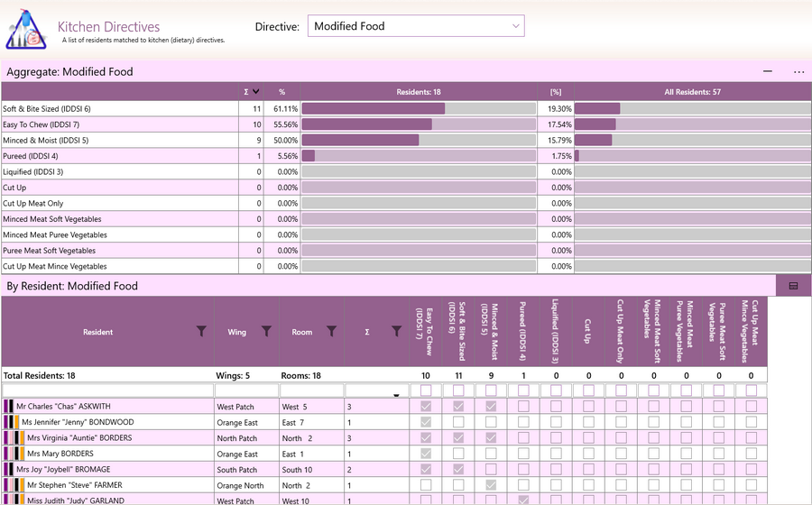Screen dimensions: 812x505
Task: Toggle Easy To Chew checkbox for Jennifer BONDWOOD
Action: click(426, 422)
